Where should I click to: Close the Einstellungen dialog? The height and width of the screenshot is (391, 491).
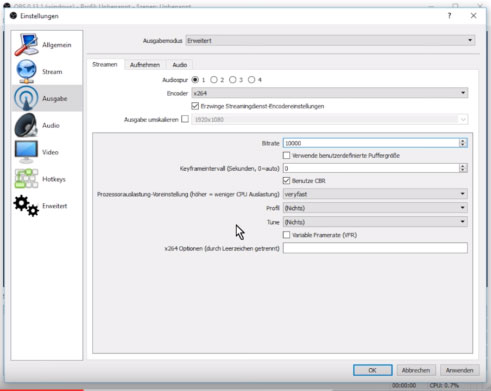click(x=473, y=16)
